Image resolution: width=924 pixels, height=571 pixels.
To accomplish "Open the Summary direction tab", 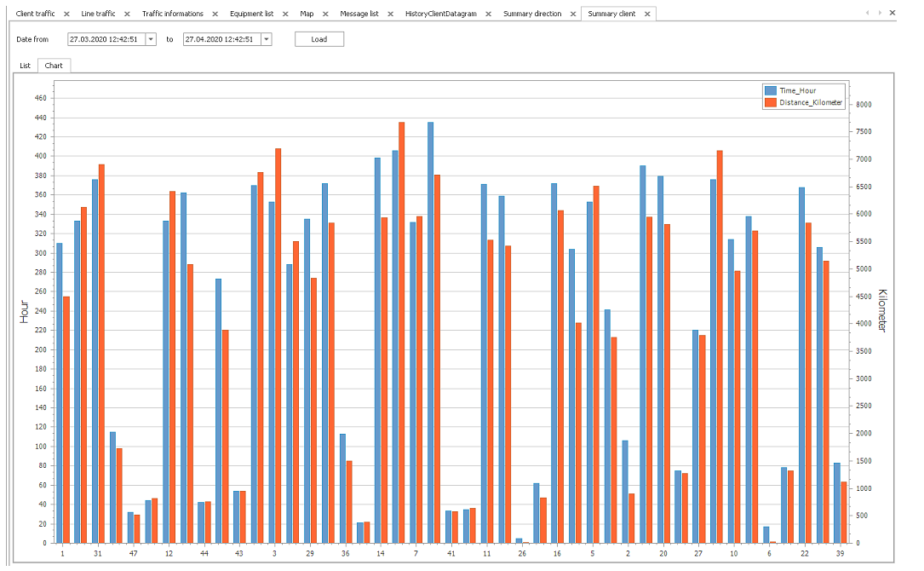I will pos(531,14).
